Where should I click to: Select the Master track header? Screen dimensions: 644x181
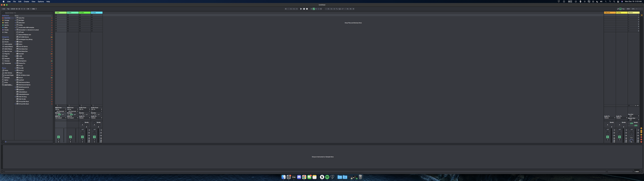coord(633,13)
